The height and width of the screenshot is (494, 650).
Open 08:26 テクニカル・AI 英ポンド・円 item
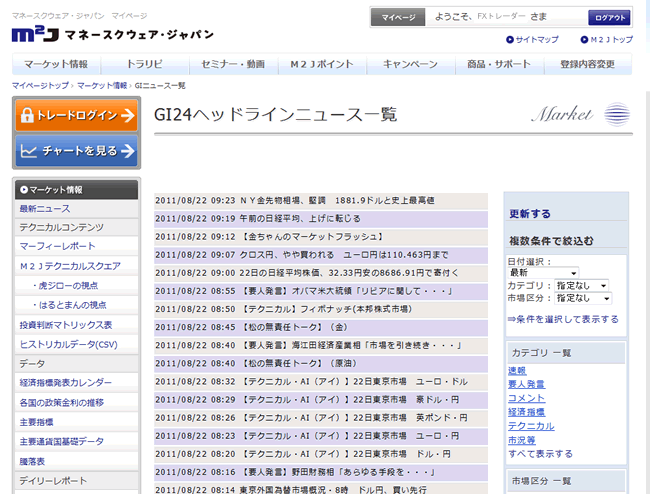(x=321, y=418)
